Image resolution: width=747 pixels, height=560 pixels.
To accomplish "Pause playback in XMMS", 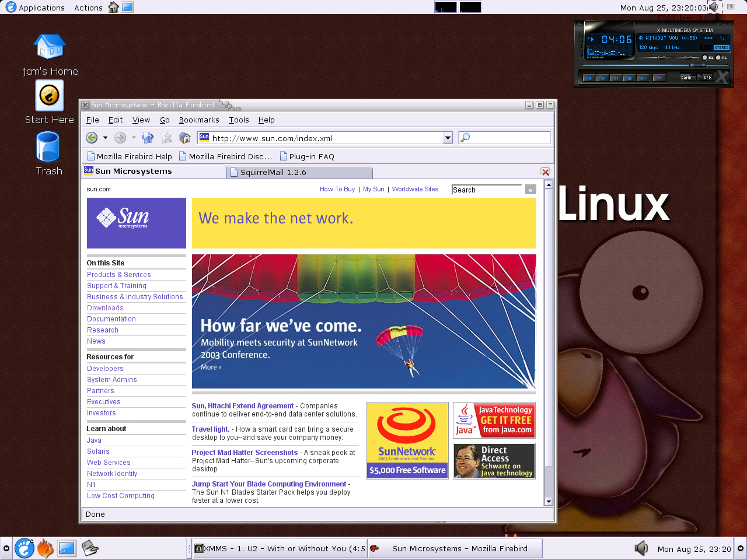I will pos(616,78).
